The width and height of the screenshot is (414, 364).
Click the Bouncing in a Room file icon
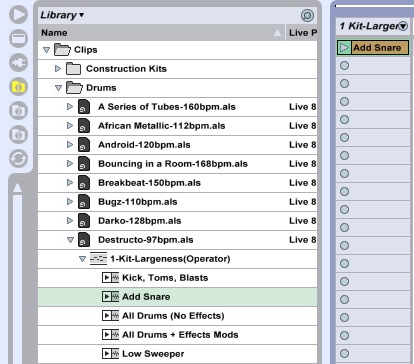click(x=84, y=164)
